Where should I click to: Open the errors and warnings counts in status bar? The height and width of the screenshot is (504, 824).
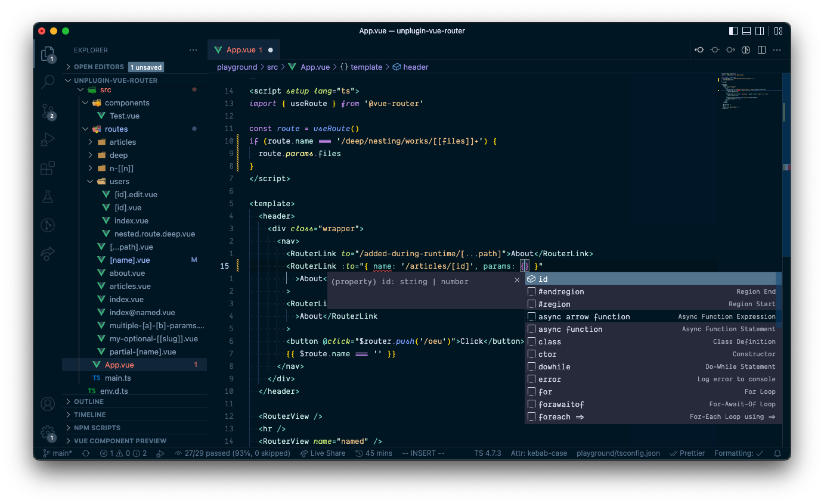pos(123,453)
